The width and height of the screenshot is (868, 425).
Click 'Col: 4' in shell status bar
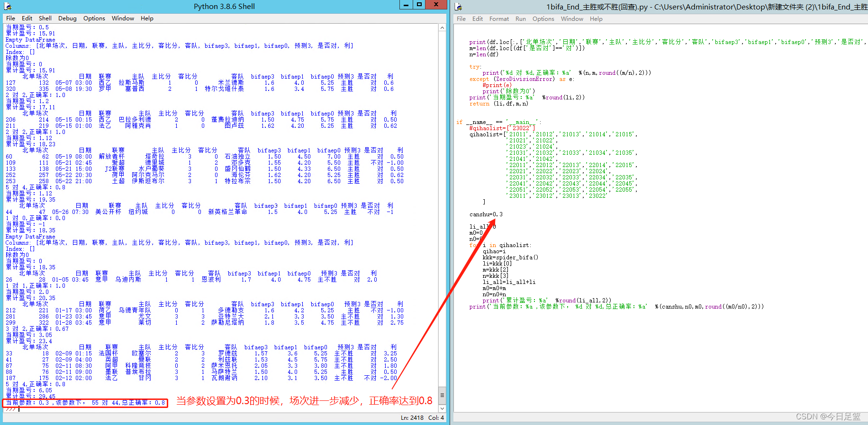pos(436,418)
